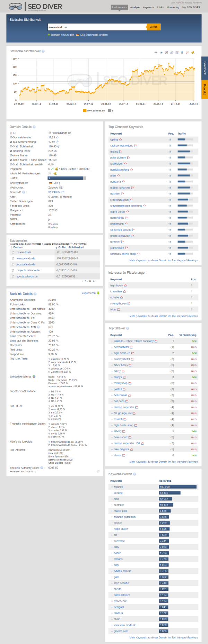Go to next subdomains page arrow
Viewport: 208px width, 644px height.
tap(94, 281)
